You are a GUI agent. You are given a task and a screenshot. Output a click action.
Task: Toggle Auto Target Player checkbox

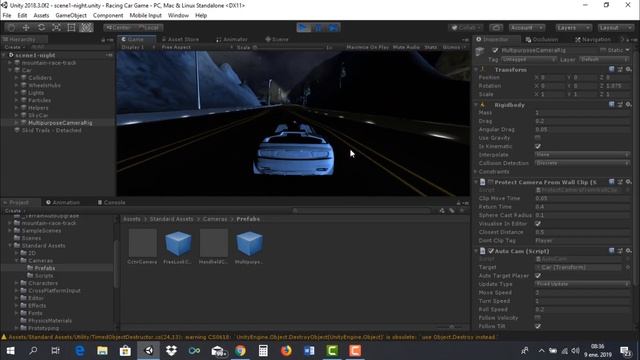[x=538, y=276]
